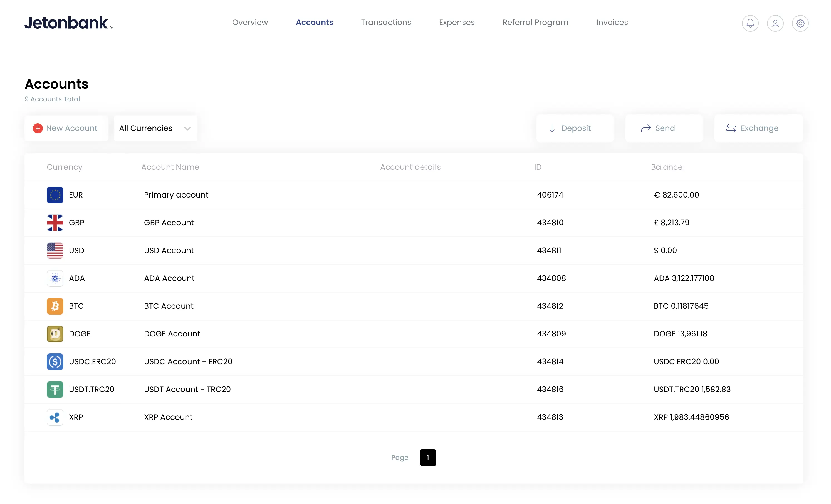
Task: Click the USDC.ERC20 coin icon
Action: click(x=55, y=362)
